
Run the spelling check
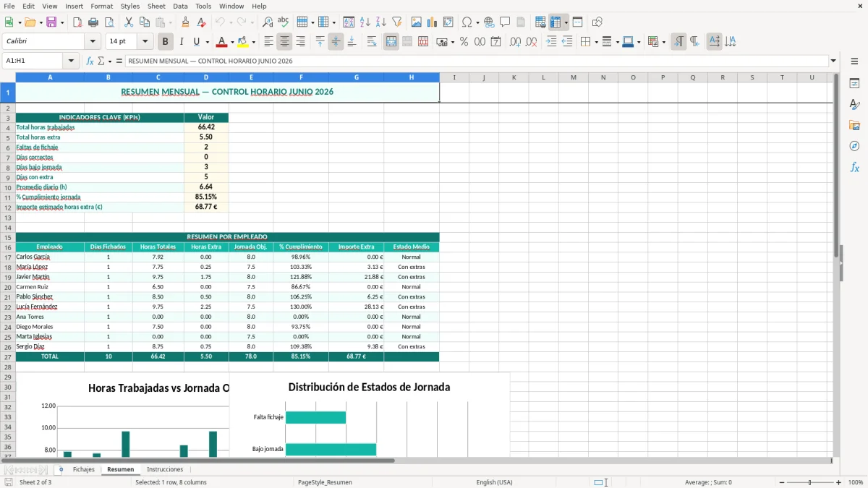284,22
